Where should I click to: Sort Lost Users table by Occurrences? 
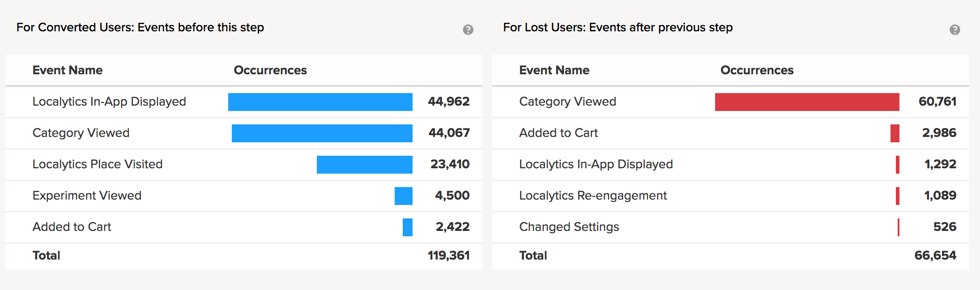pyautogui.click(x=757, y=70)
